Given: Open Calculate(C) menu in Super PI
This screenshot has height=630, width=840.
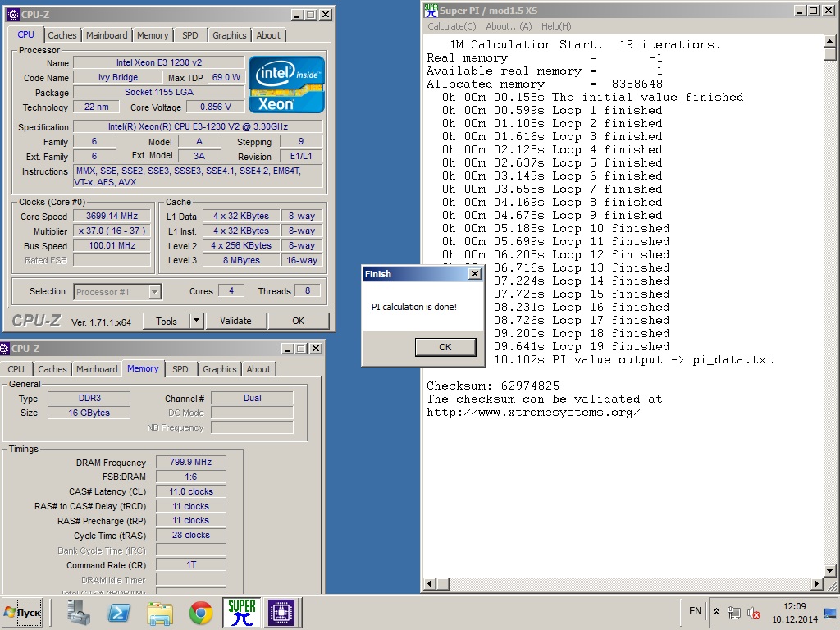Looking at the screenshot, I should point(452,26).
